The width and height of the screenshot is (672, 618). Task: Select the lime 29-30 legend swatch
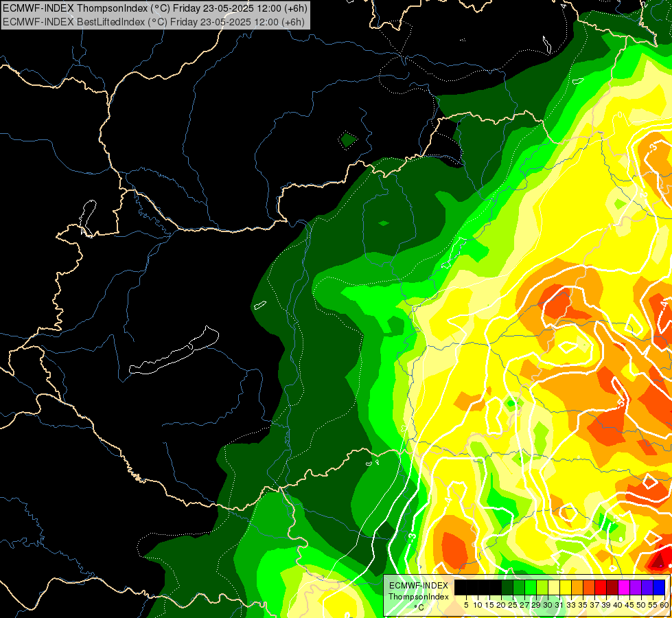[542, 588]
